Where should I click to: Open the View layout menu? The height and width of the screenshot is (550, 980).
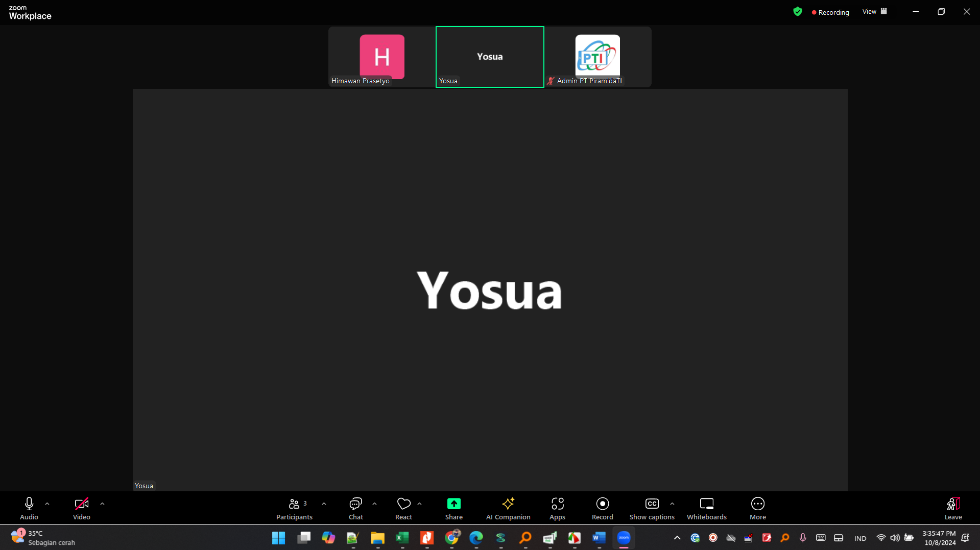click(x=874, y=12)
